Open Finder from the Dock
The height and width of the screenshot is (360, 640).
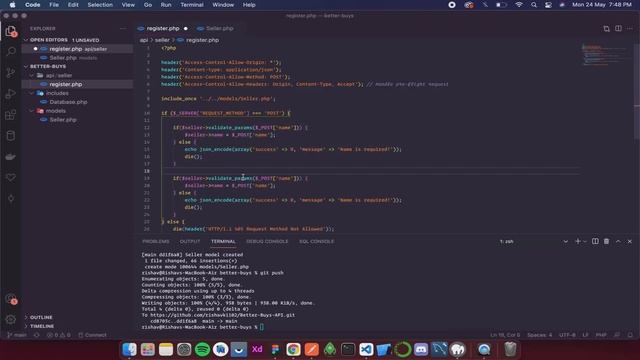click(129, 349)
